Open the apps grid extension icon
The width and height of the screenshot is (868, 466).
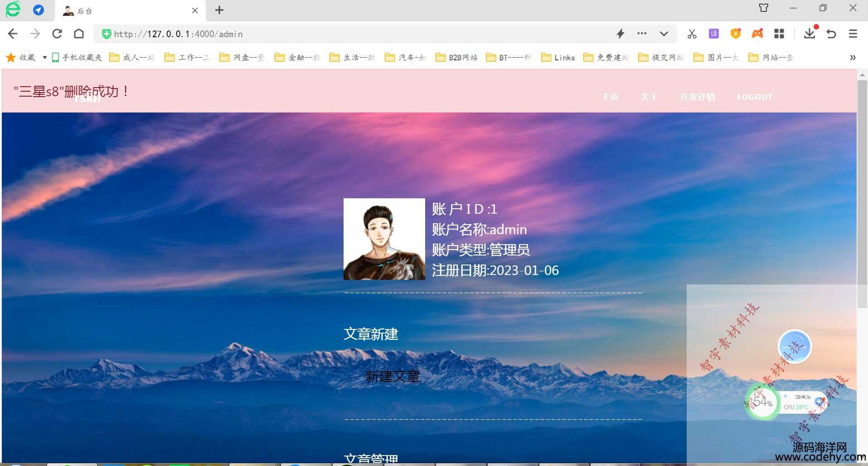click(x=779, y=34)
